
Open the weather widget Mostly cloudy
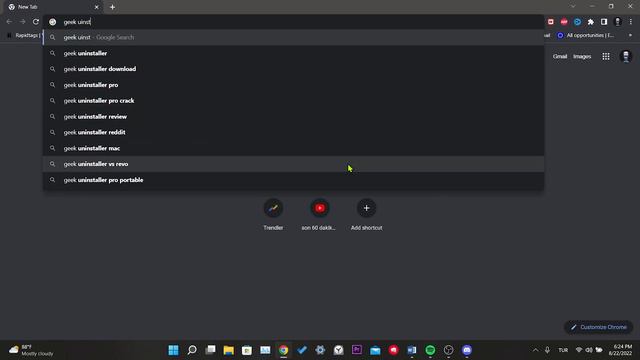[31, 350]
